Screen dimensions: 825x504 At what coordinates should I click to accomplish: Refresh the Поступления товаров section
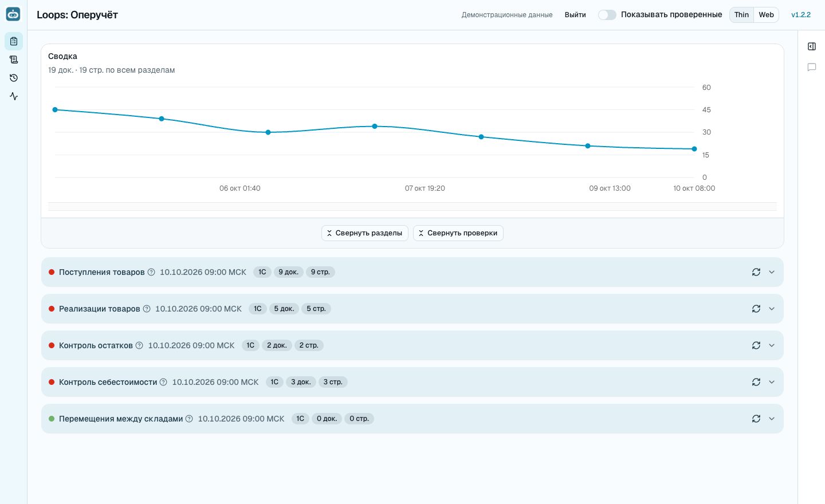[756, 272]
